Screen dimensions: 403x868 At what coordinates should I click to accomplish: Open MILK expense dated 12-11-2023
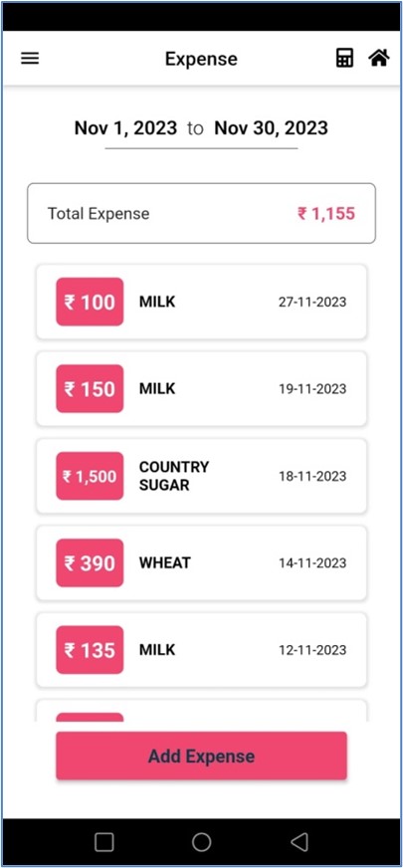(201, 650)
